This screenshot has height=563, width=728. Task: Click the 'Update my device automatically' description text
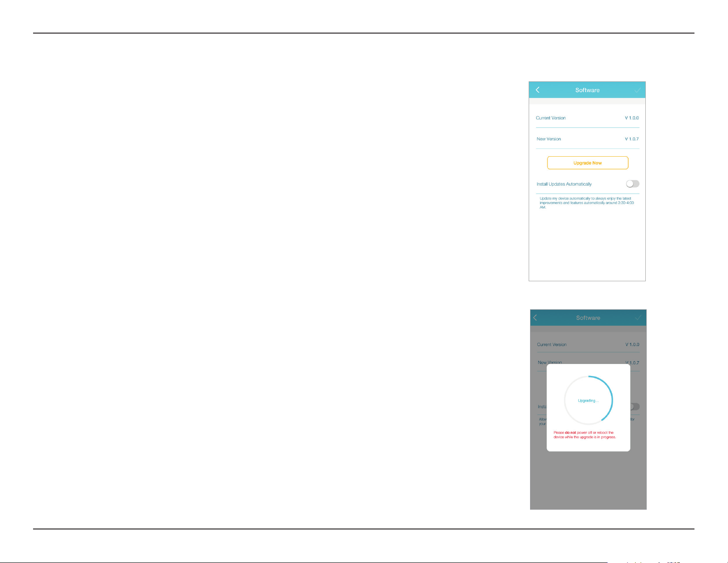tap(587, 203)
